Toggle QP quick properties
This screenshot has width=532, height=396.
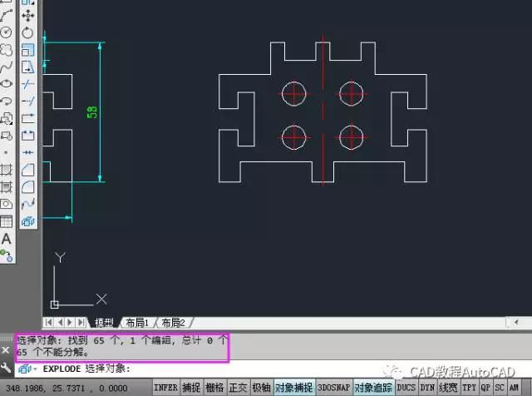485,388
